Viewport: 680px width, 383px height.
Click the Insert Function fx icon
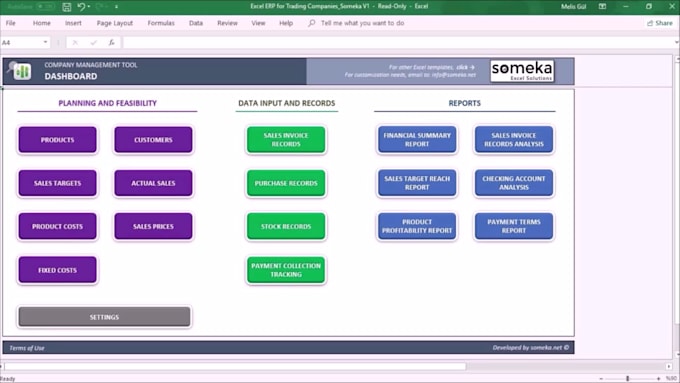111,42
